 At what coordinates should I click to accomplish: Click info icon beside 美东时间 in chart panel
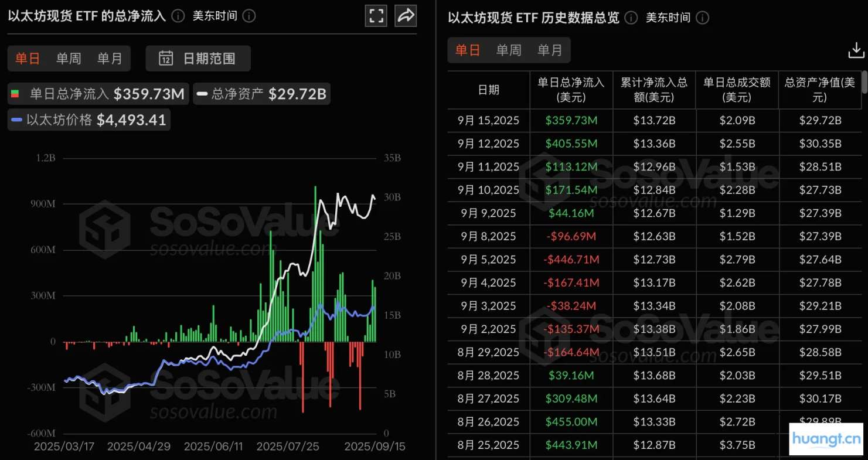[249, 16]
